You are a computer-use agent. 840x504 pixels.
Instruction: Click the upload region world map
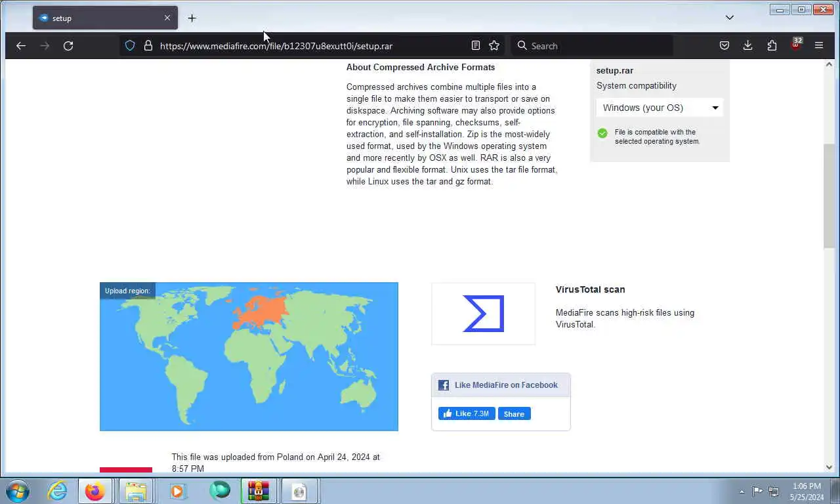249,356
